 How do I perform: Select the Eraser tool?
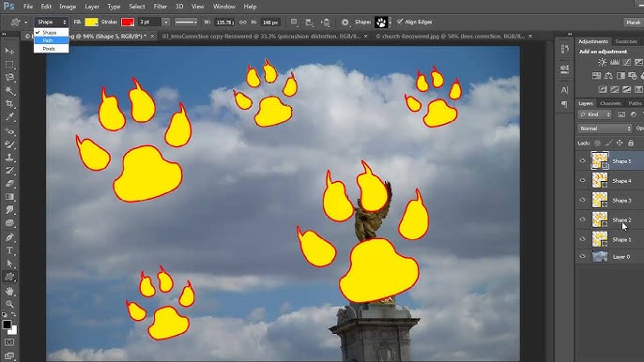coord(9,184)
